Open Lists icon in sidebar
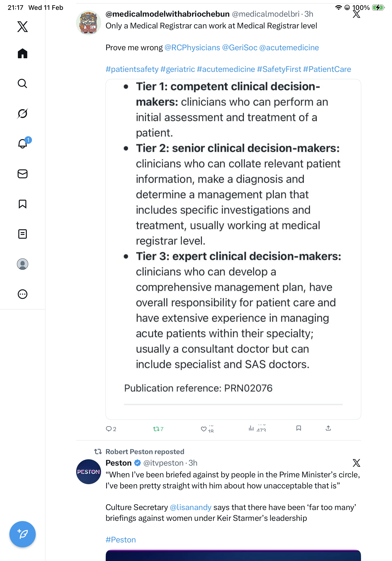This screenshot has height=561, width=392. [x=23, y=234]
